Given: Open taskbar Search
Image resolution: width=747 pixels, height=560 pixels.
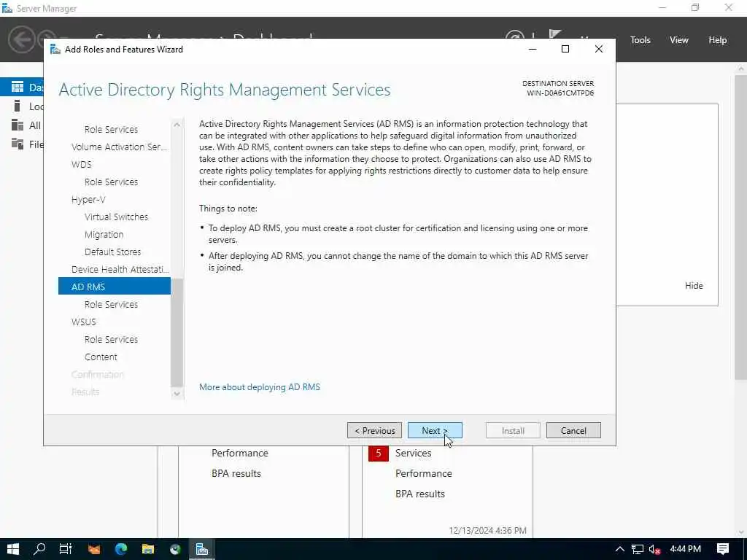Looking at the screenshot, I should pyautogui.click(x=39, y=549).
